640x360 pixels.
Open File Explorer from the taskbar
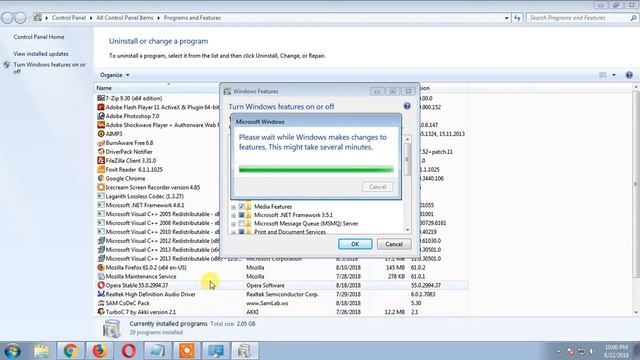tap(41, 351)
